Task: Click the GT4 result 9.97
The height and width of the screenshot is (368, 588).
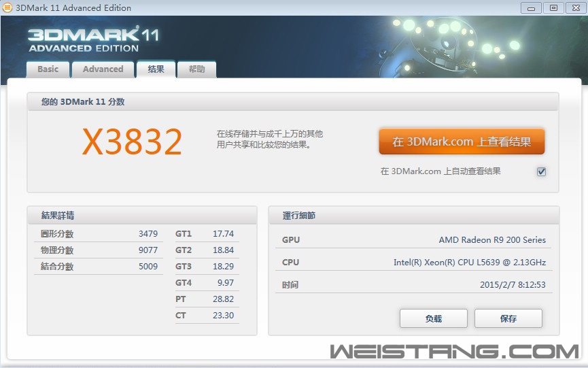Action: click(226, 283)
